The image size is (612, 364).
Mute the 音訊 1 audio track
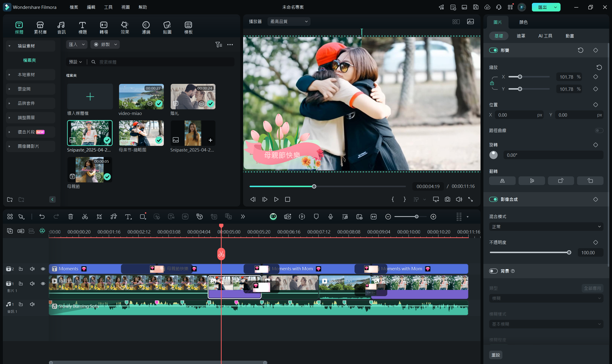point(32,304)
